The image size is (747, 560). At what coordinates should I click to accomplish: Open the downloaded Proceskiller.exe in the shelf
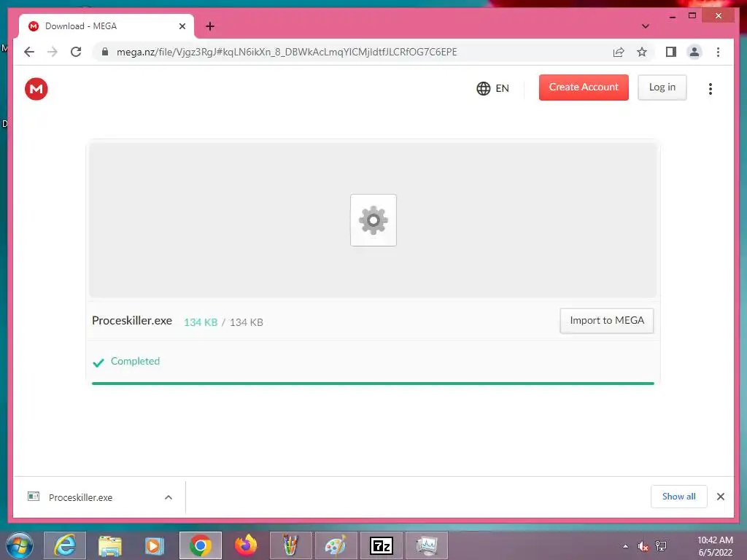pos(80,497)
